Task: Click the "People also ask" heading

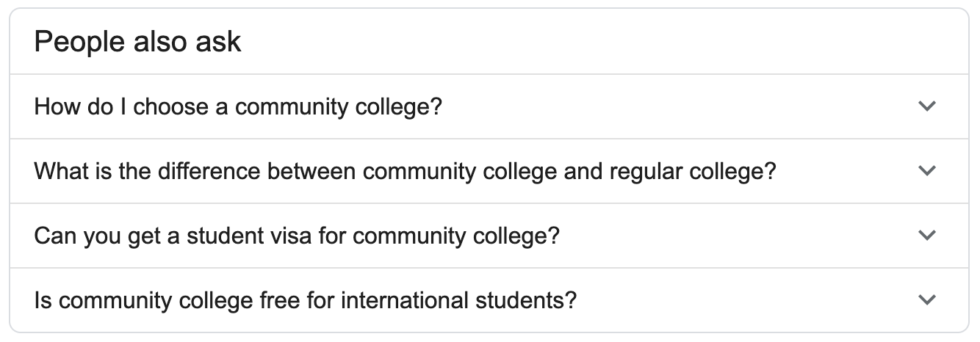Action: (x=137, y=42)
